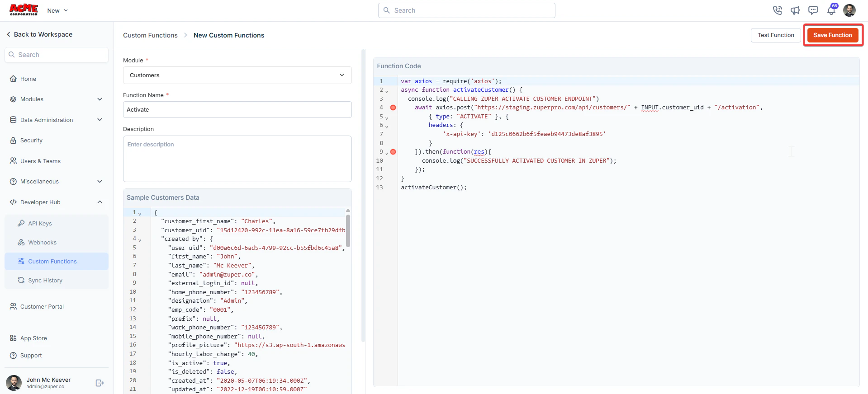Click the "is_active": true line
Screen dimensions: 868x394
pyautogui.click(x=199, y=363)
